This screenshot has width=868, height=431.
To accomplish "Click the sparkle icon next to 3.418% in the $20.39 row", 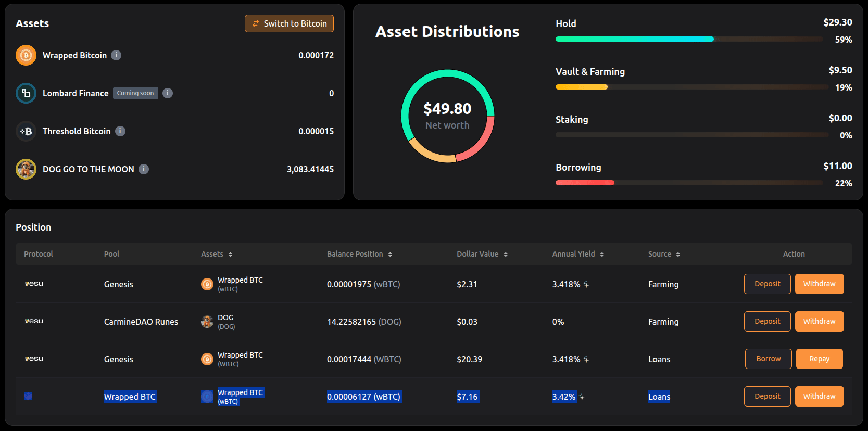I will point(586,359).
